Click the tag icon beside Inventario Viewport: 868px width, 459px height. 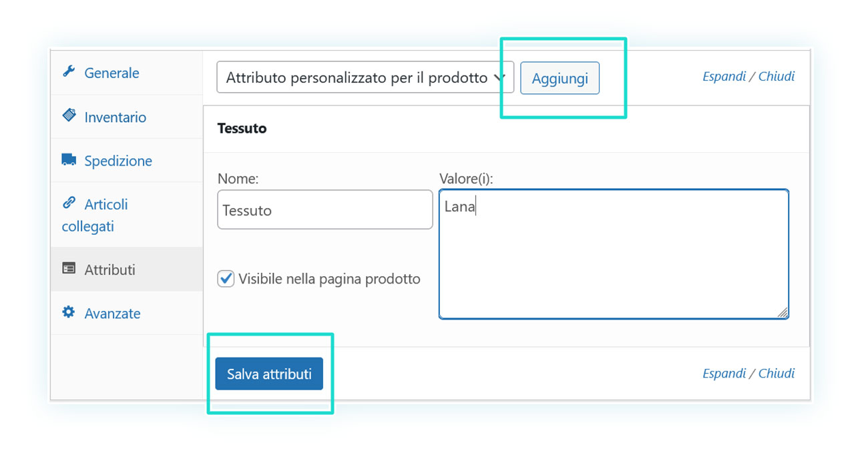pos(69,115)
